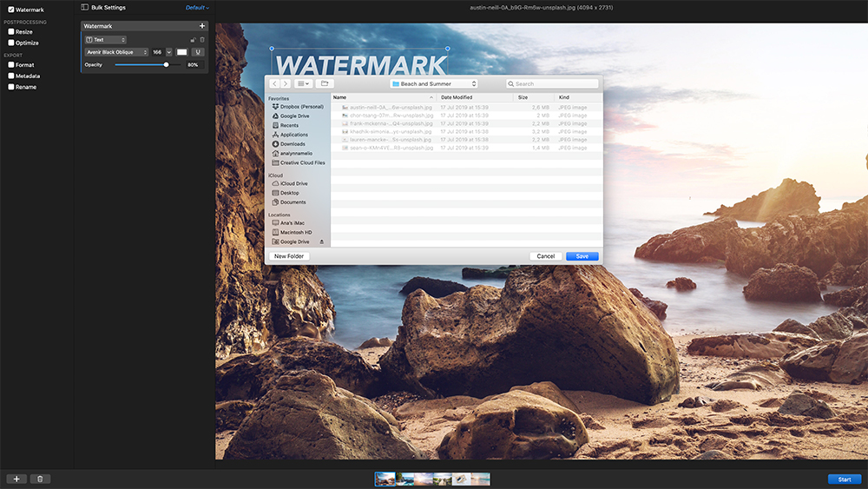
Task: Delete watermark with the trash icon
Action: click(202, 40)
